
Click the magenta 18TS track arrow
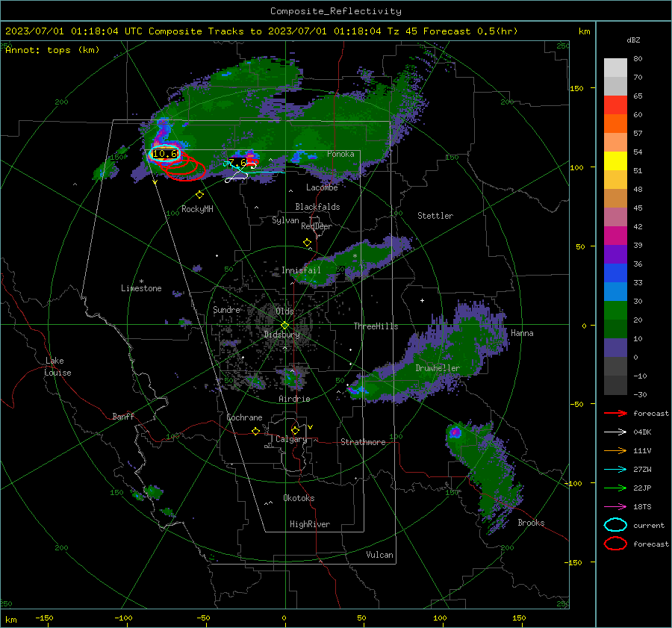click(x=615, y=507)
